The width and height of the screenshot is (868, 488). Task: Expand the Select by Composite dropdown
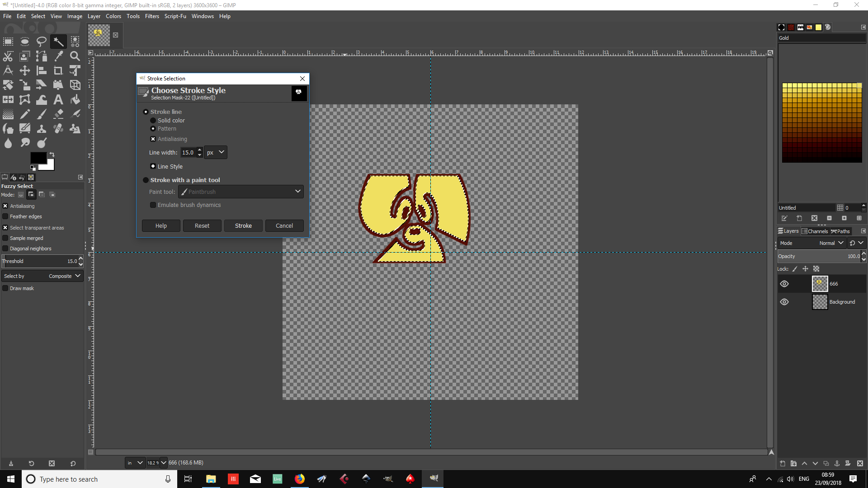click(42, 276)
